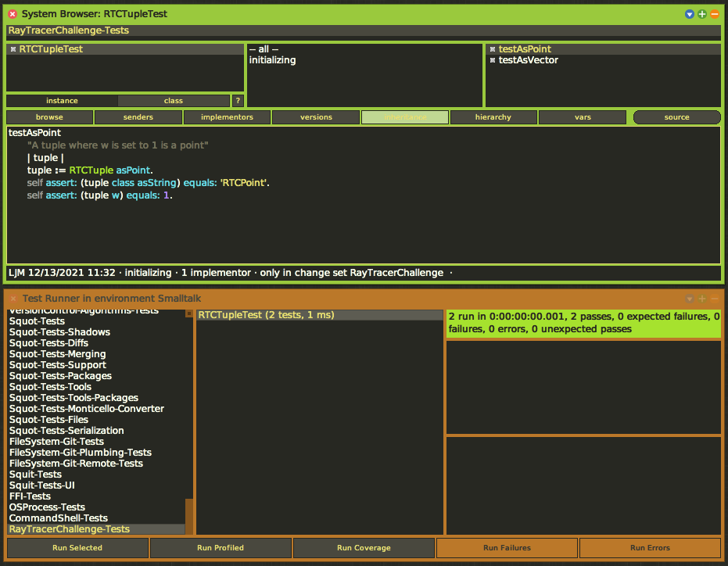The height and width of the screenshot is (566, 728).
Task: Select Squot-Tests-Shadows category
Action: pyautogui.click(x=96, y=332)
